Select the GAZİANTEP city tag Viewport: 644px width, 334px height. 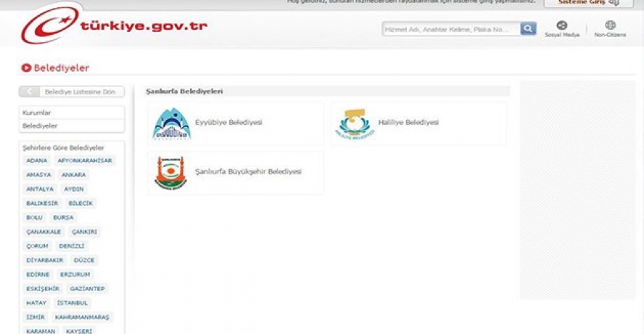click(88, 289)
